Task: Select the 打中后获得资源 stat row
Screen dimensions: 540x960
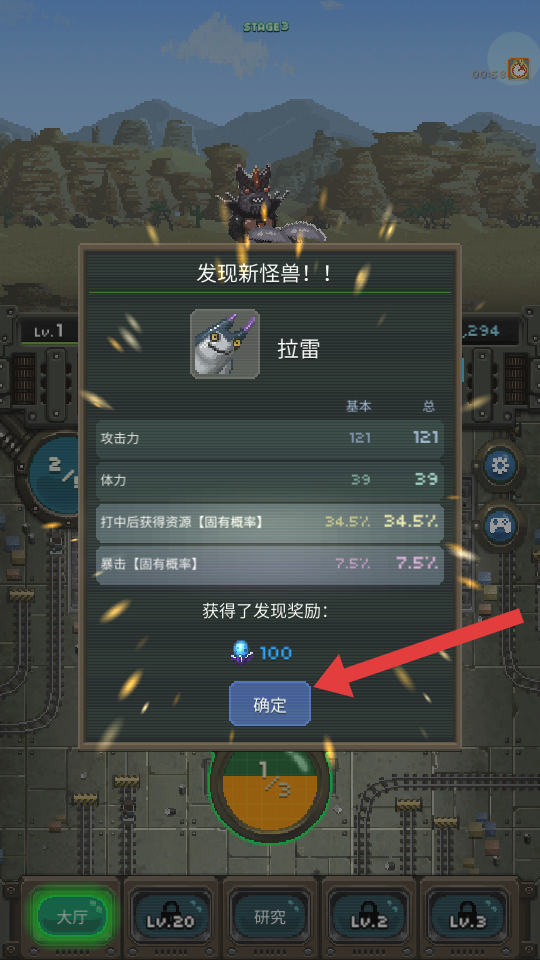Action: tap(270, 522)
